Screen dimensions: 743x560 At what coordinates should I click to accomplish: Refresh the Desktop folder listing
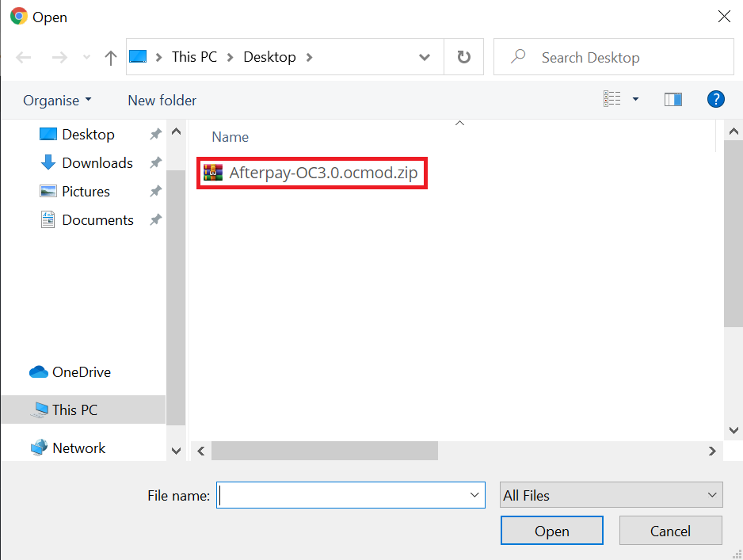[464, 57]
